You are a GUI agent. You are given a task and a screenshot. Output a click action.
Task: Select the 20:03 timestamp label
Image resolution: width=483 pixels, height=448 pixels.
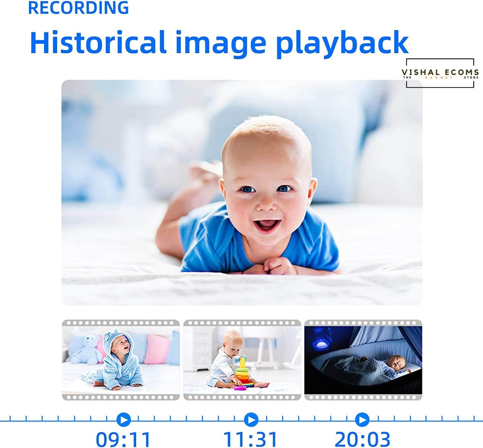(362, 439)
